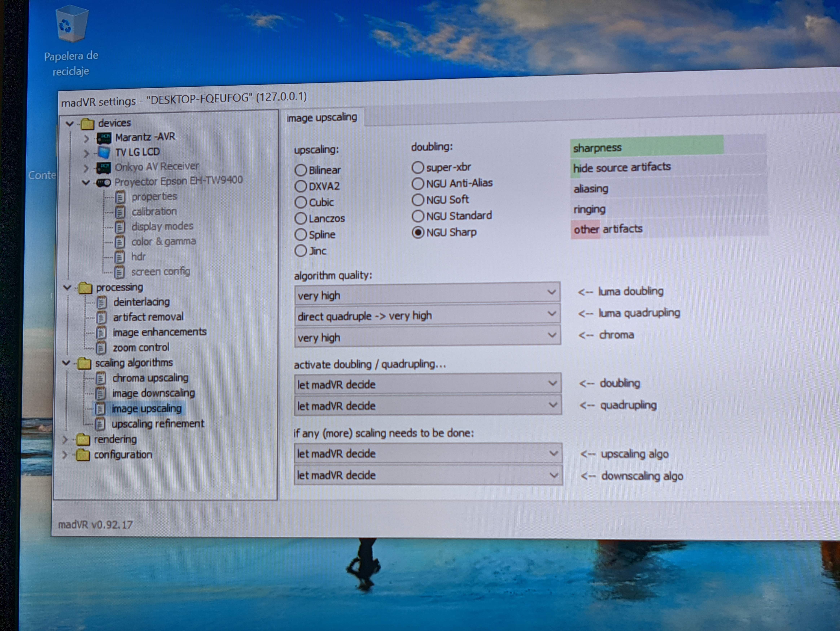Click the devices folder icon
840x631 pixels.
87,123
